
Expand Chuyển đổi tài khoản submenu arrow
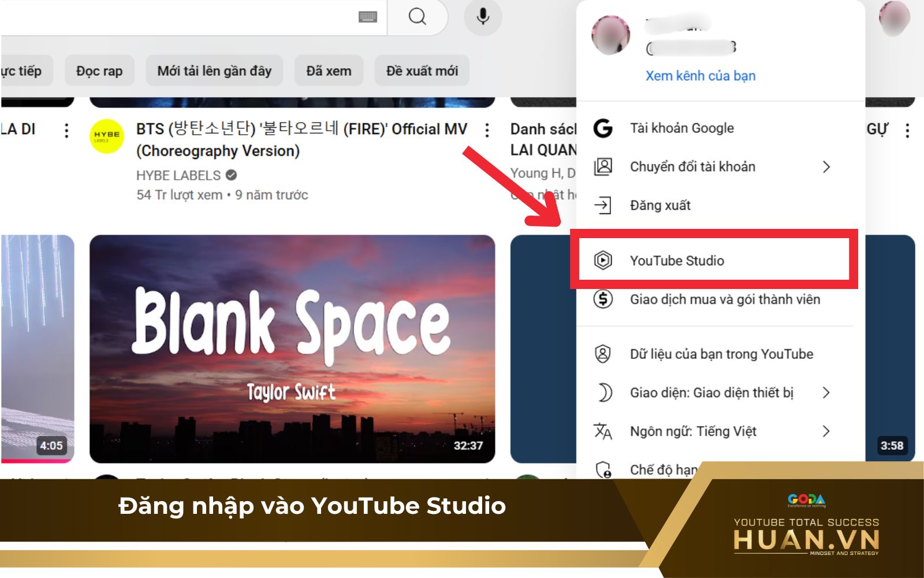(826, 167)
